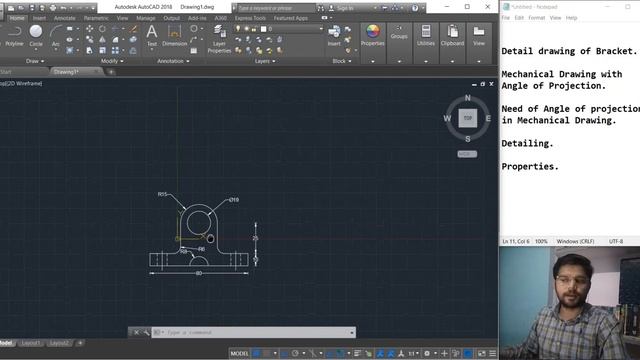Toggle polar tracking in status bar
640x360 pixels.
tap(295, 353)
